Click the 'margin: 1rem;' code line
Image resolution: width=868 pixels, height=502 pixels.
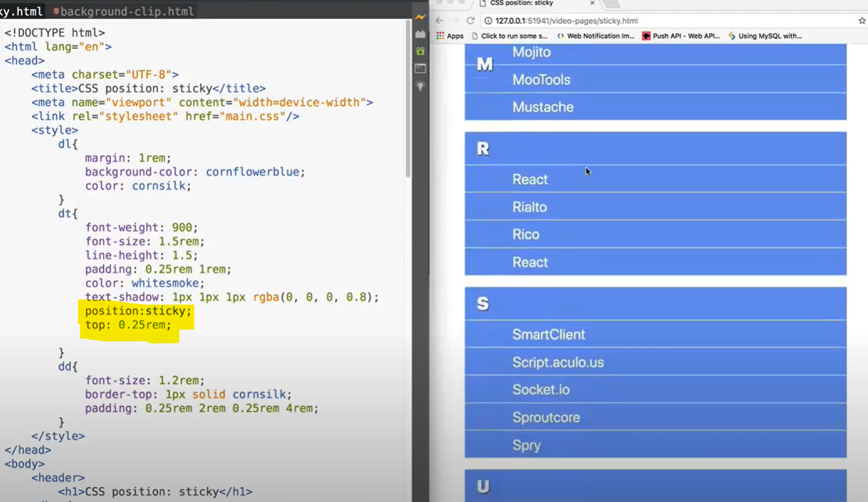(128, 158)
